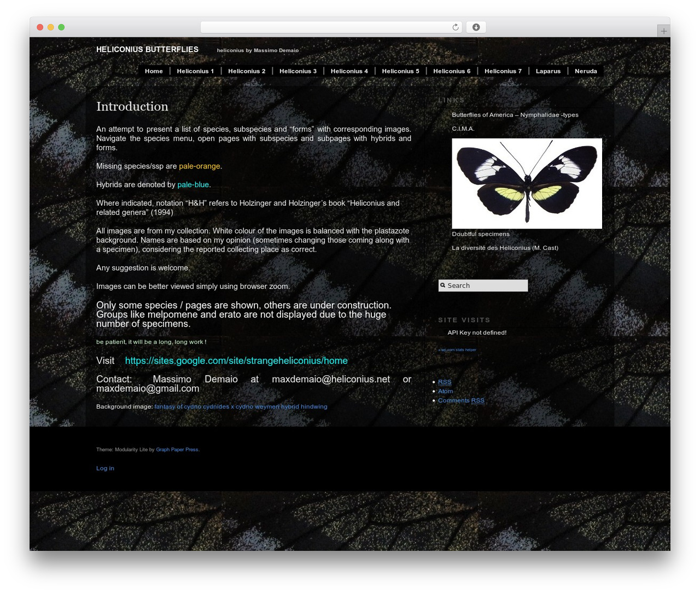This screenshot has height=593, width=700.
Task: Click the LINKS sidebar heading
Action: click(x=451, y=100)
